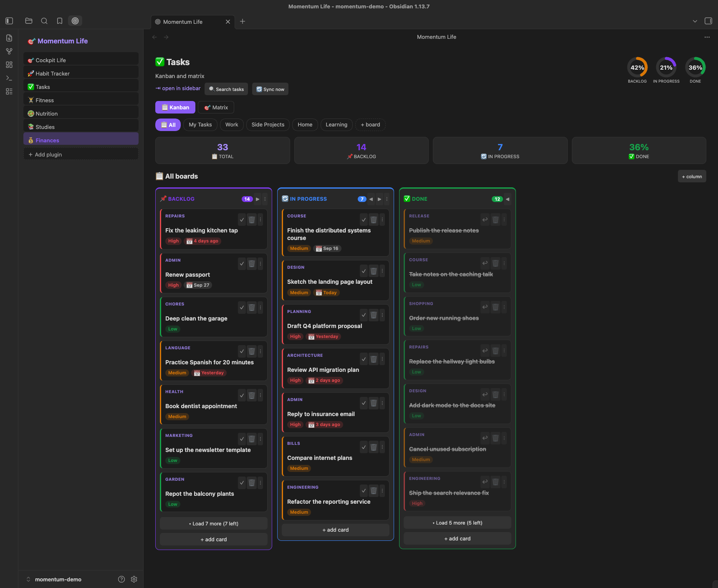Open the graph view icon in the left ribbon

(9, 51)
